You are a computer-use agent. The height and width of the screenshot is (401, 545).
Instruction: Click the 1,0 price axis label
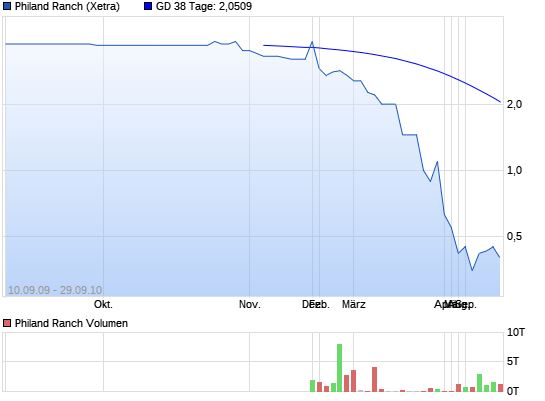(x=514, y=170)
